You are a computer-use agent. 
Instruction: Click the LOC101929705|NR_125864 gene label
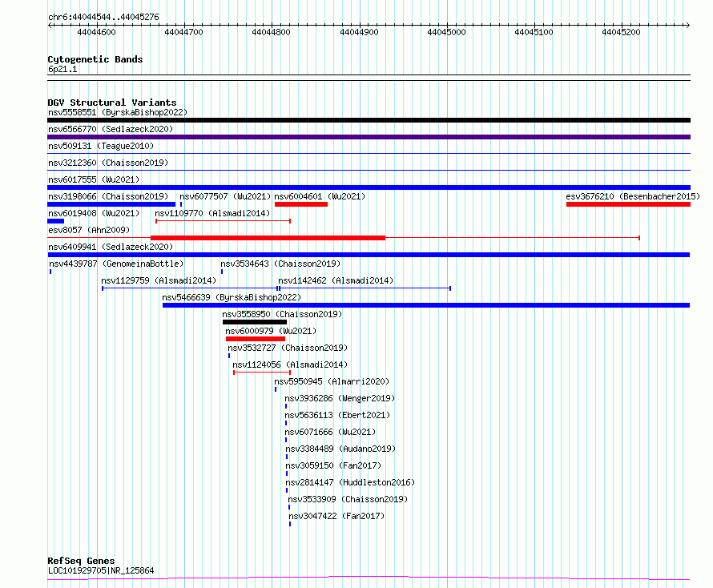click(101, 570)
